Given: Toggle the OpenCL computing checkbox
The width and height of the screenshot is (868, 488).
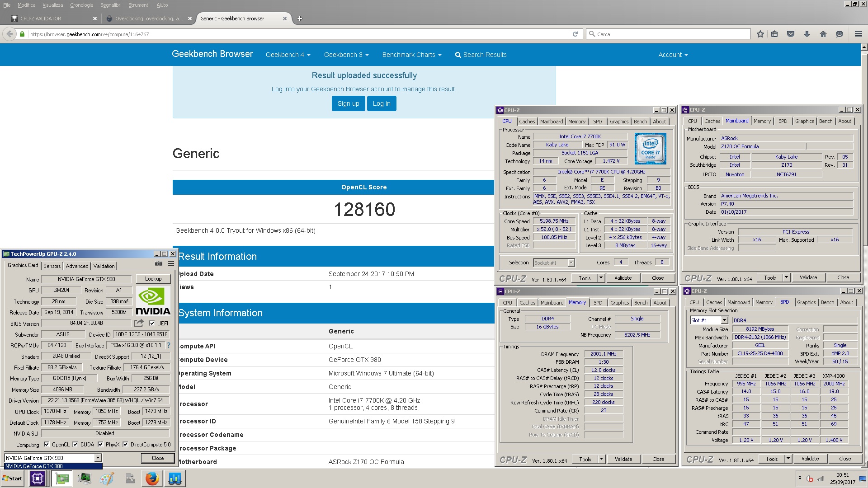Looking at the screenshot, I should pos(47,444).
